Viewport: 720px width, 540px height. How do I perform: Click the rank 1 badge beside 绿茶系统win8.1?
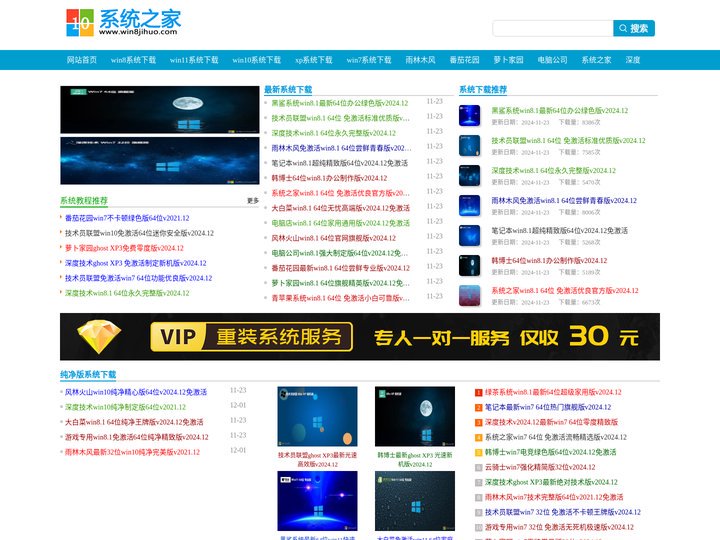[478, 393]
